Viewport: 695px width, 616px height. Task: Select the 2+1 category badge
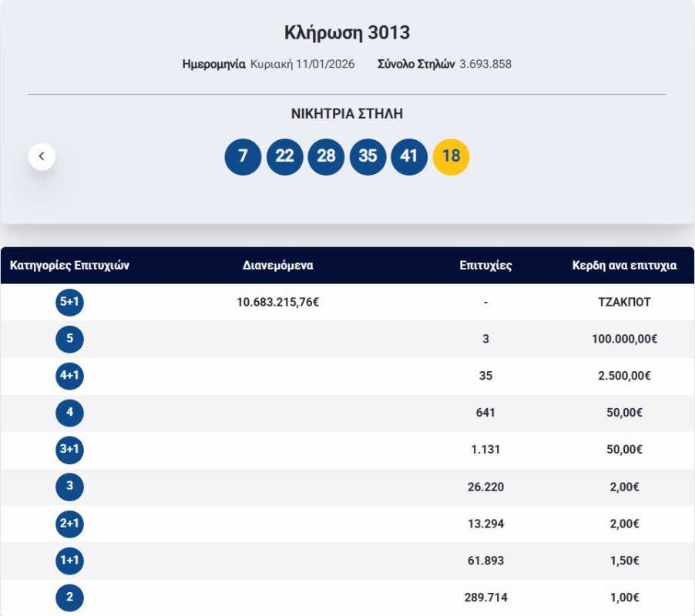click(69, 524)
